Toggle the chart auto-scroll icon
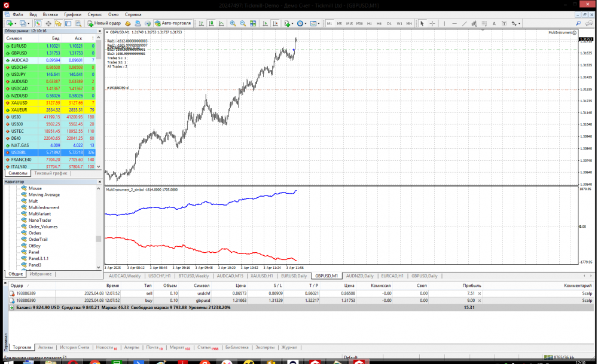This screenshot has width=598, height=364. (264, 23)
